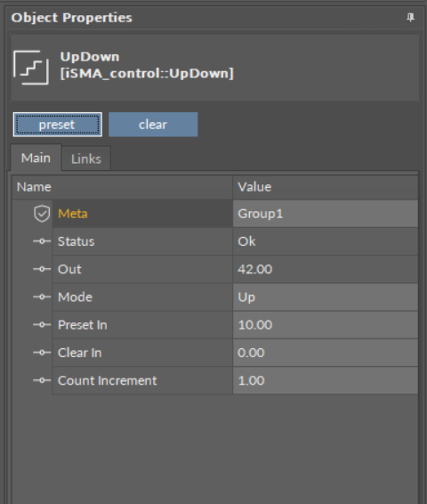427x504 pixels.
Task: Open the Mode value dropdown showing Up
Action: [326, 297]
